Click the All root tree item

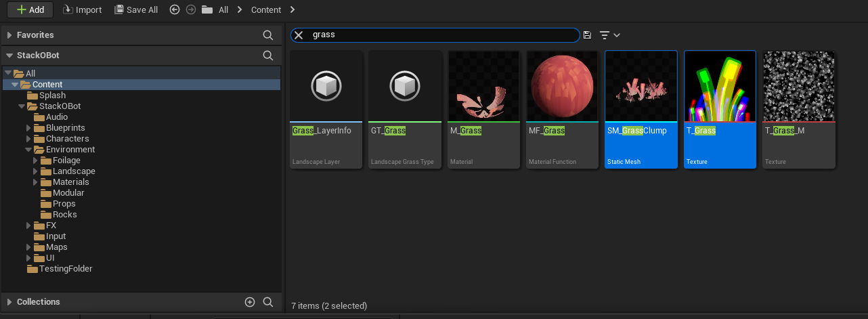point(30,73)
